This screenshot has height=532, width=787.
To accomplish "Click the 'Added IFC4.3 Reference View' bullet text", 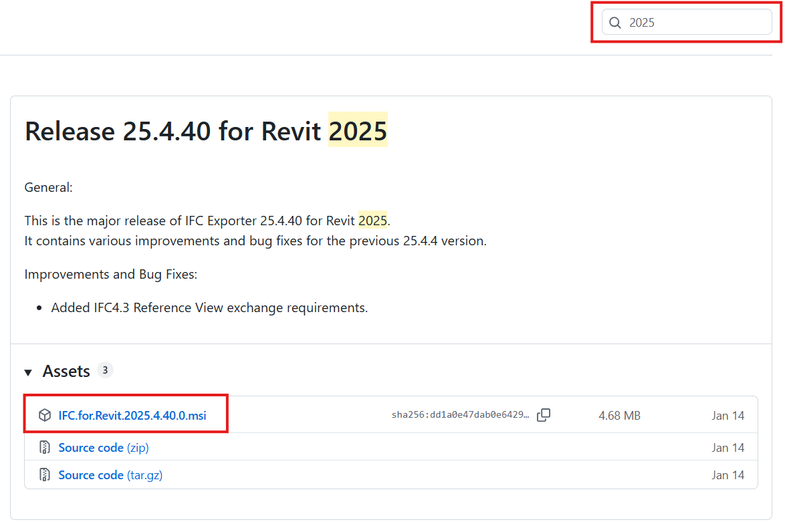I will 209,307.
